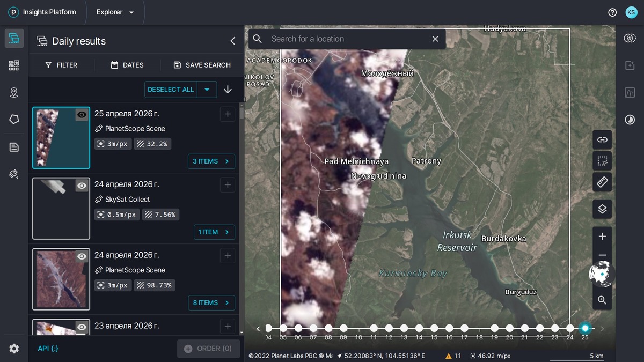644x362 pixels.
Task: Hide the 24 апреля SkySat Collect preview
Action: click(82, 186)
